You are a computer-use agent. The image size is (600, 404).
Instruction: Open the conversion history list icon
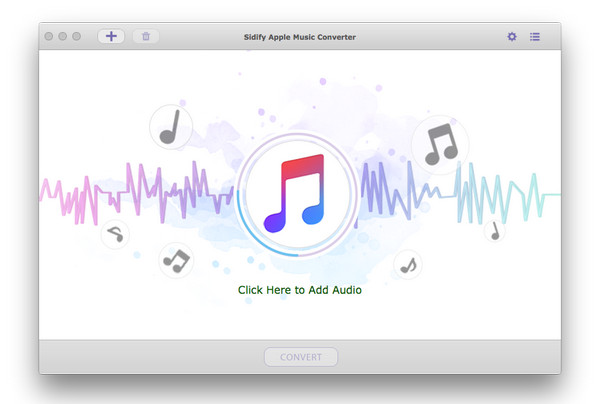click(535, 37)
